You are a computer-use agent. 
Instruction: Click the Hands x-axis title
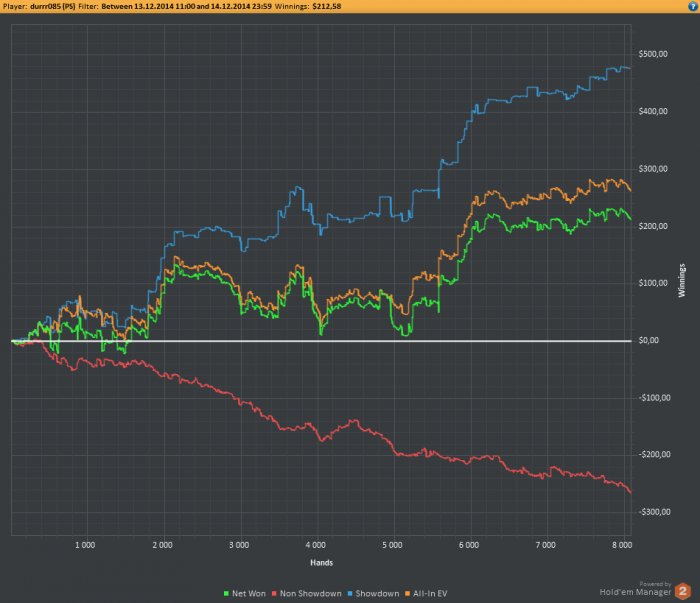click(321, 563)
